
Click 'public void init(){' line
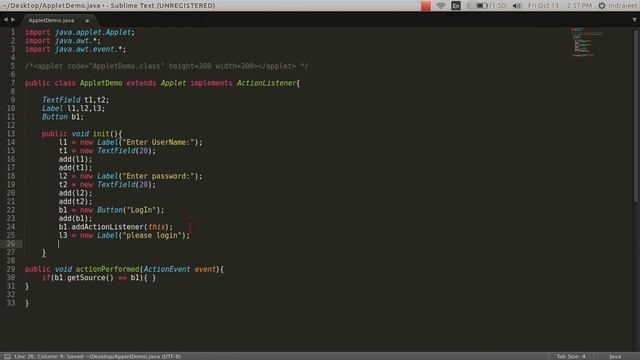coord(82,134)
